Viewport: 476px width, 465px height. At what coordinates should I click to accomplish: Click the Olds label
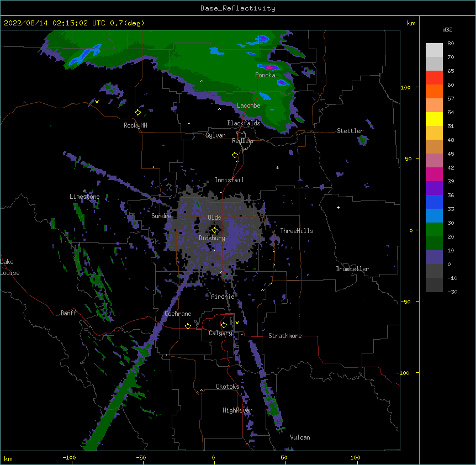[214, 218]
